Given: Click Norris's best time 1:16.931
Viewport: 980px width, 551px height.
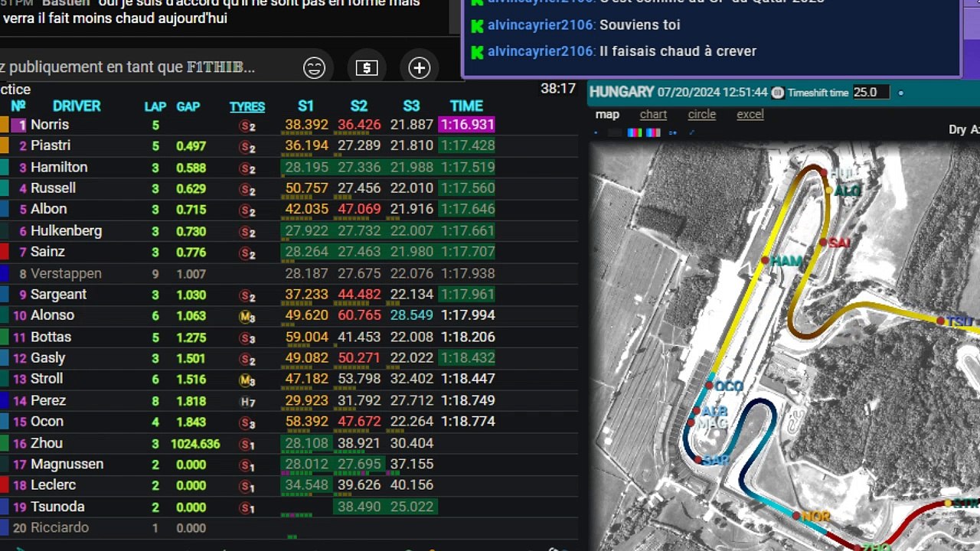Looking at the screenshot, I should [x=466, y=125].
